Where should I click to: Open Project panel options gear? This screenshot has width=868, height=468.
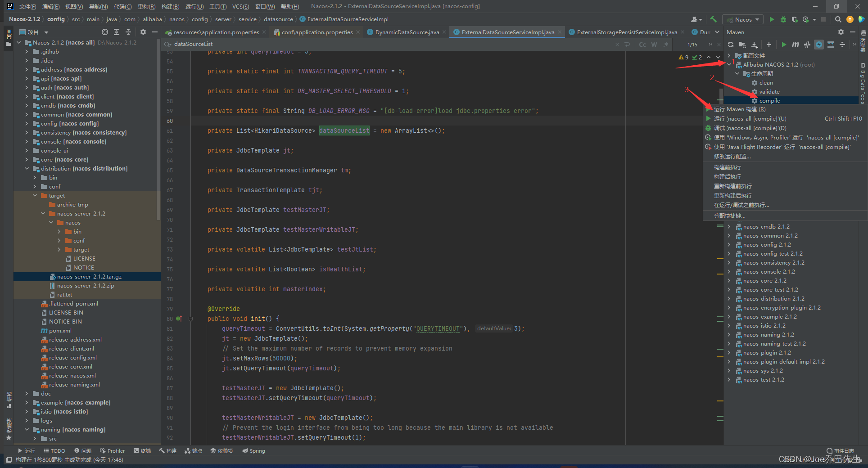coord(143,32)
